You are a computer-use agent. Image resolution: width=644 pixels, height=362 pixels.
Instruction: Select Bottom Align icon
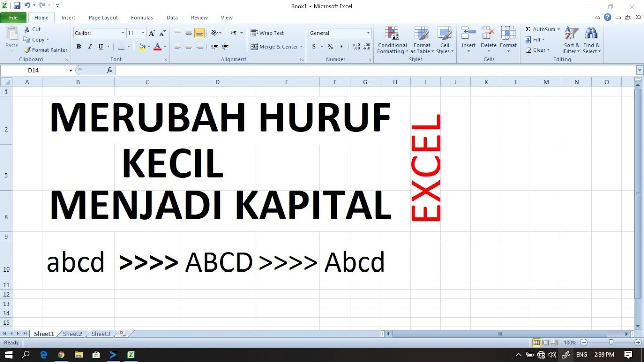pyautogui.click(x=199, y=33)
